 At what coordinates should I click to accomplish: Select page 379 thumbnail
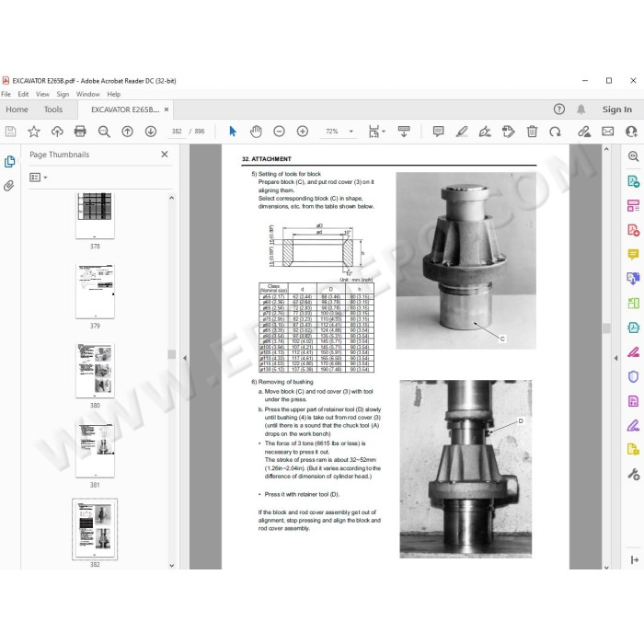(x=95, y=292)
